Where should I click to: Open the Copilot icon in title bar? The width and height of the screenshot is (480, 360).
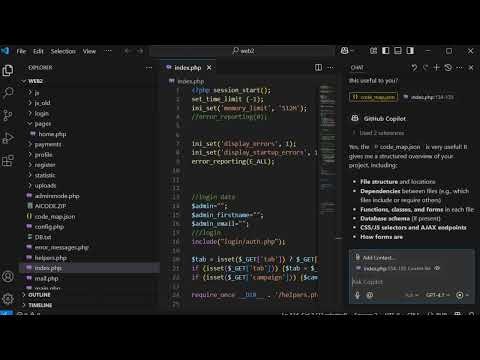coord(345,51)
